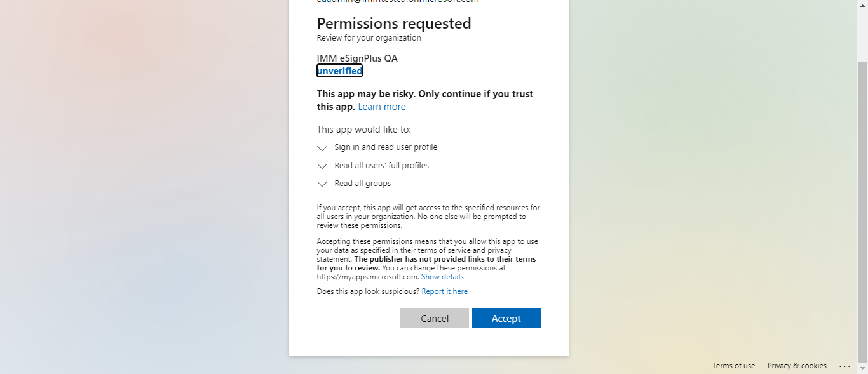This screenshot has width=868, height=374.
Task: Click the 'Show details' link
Action: (442, 277)
